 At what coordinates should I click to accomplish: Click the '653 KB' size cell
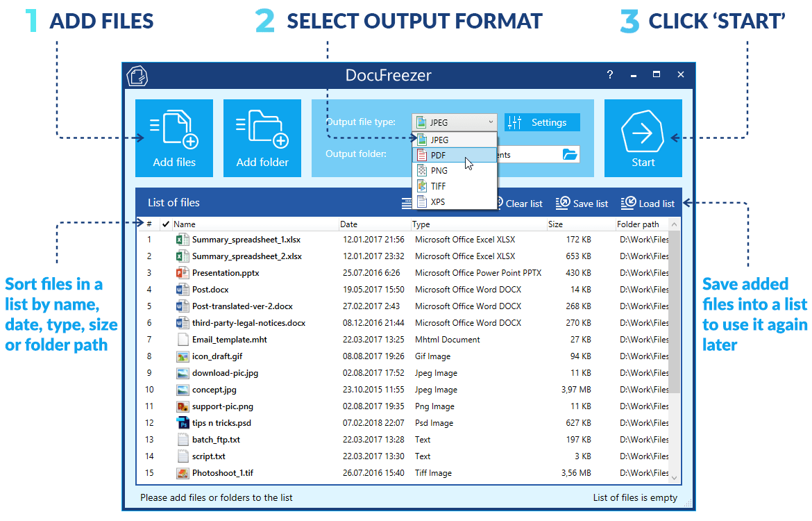point(578,256)
